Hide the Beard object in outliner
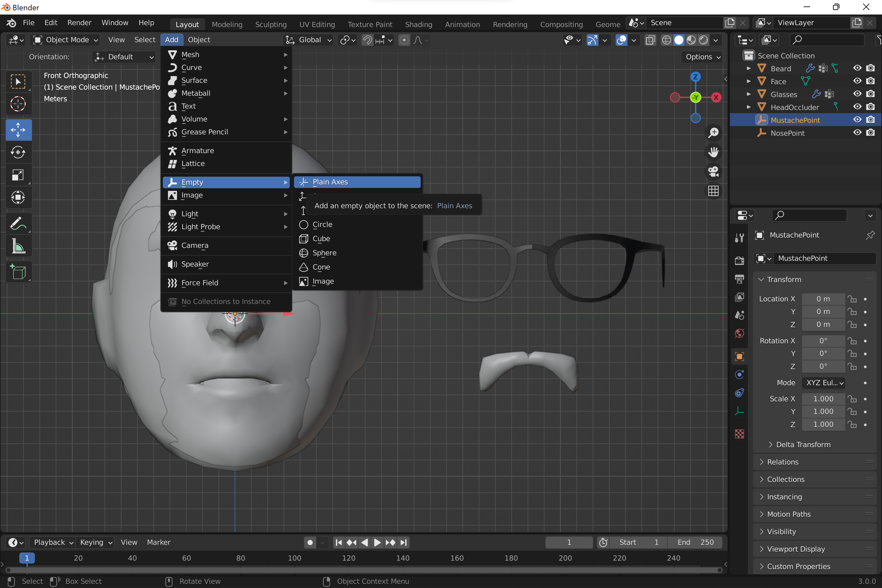The height and width of the screenshot is (588, 882). (x=857, y=68)
